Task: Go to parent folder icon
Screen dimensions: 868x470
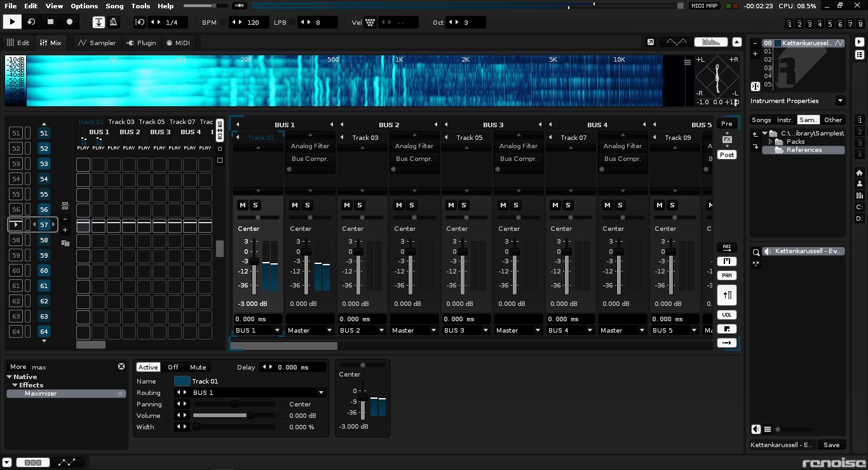Action: point(755,134)
